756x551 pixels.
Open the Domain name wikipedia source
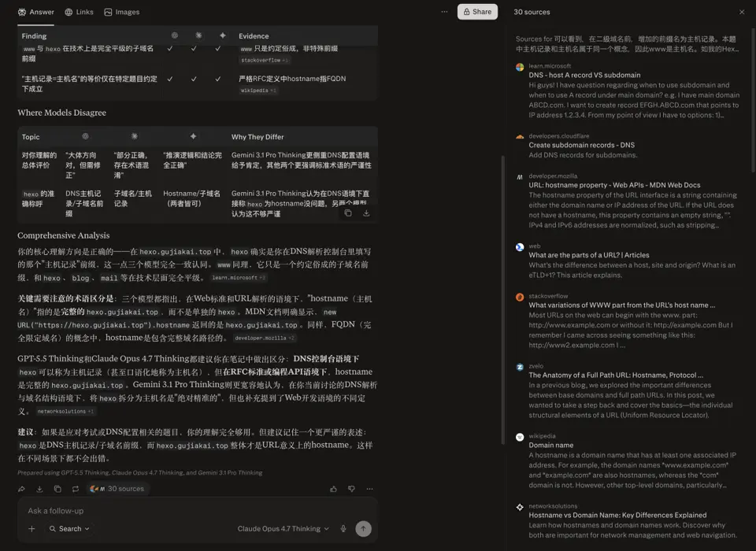tap(551, 445)
